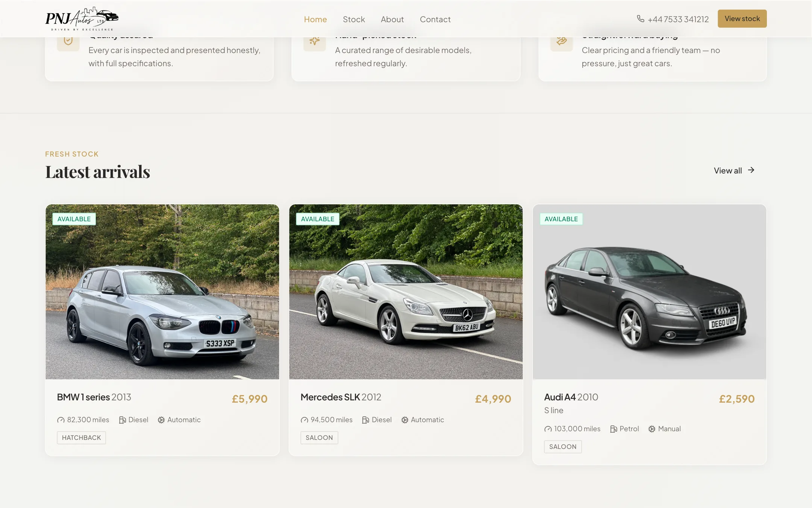Click the S line trim text
This screenshot has width=812, height=508.
[554, 410]
